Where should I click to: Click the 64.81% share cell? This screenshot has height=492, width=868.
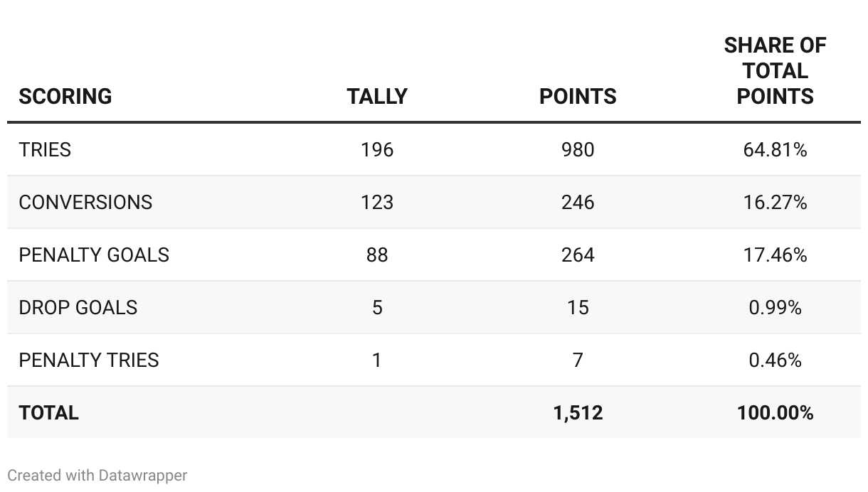[775, 150]
